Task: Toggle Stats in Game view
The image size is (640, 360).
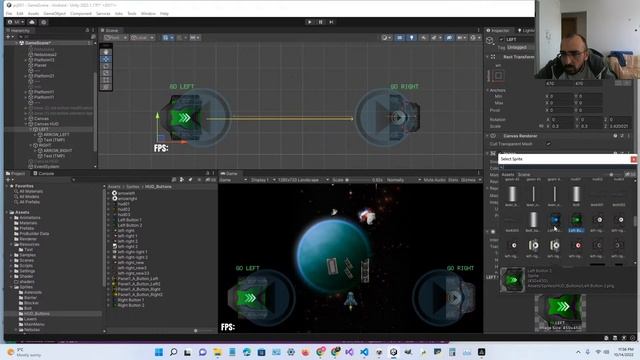Action: pos(453,180)
